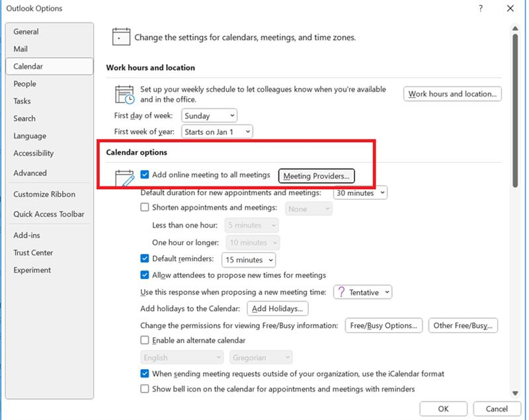Click the Meeting Providers button
This screenshot has height=420, width=529.
tap(317, 176)
